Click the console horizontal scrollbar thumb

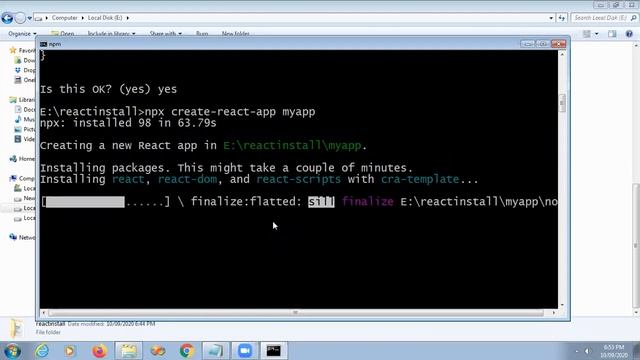click(x=296, y=313)
